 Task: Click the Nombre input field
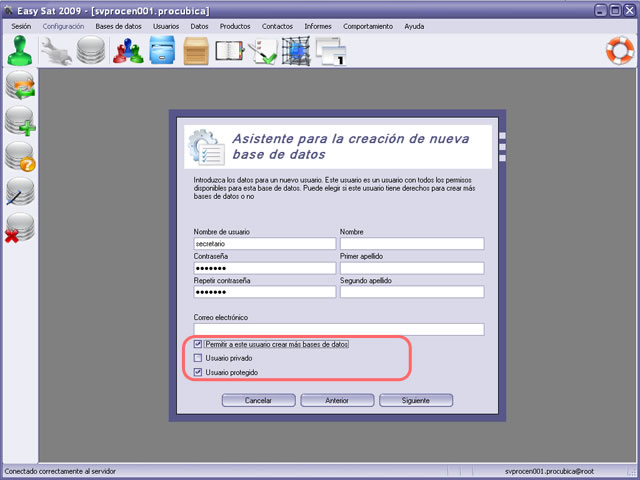[x=412, y=244]
